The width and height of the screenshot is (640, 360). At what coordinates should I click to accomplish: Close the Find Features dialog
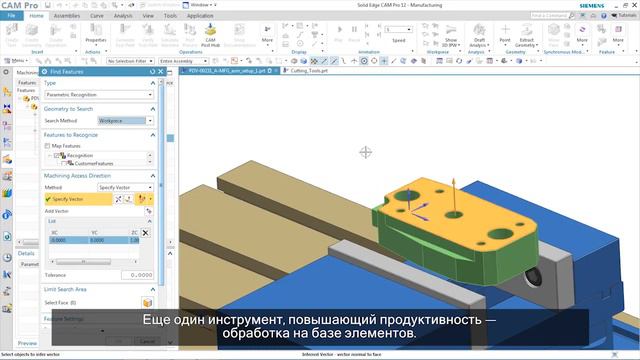click(x=161, y=71)
